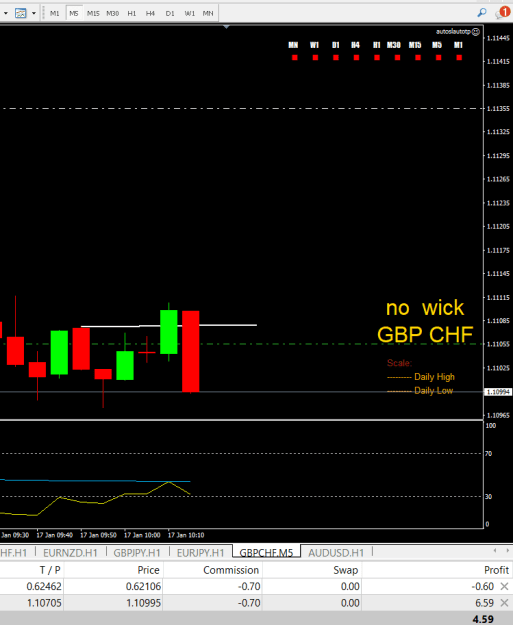Open the search magnifier icon
Viewport: 513px width, 625px height.
click(482, 13)
